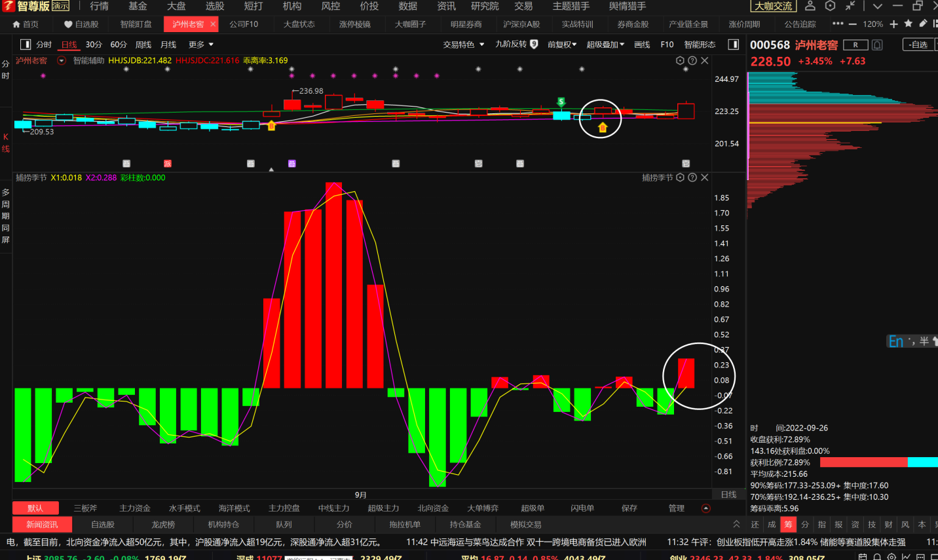
Task: Click the 120% zoom level value
Action: (x=872, y=24)
